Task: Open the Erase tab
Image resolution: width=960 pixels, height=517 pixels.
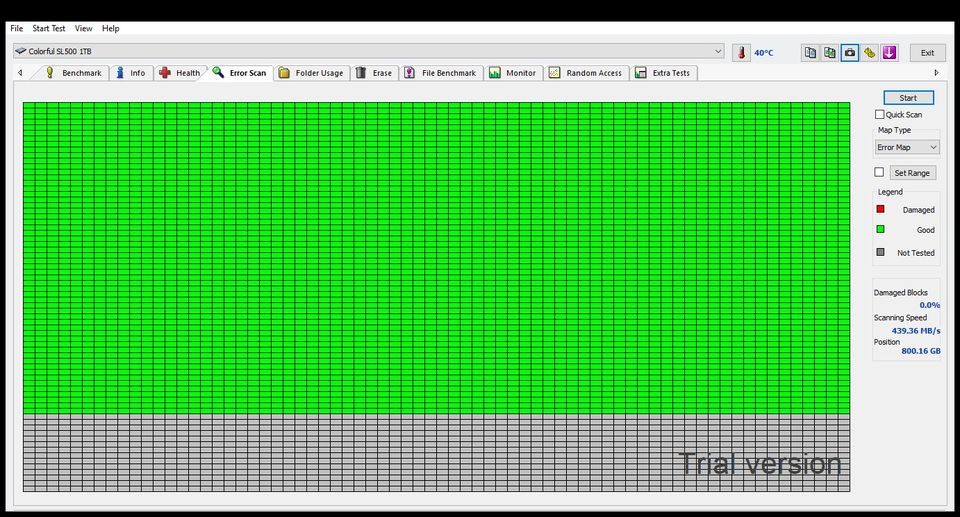Action: 374,73
